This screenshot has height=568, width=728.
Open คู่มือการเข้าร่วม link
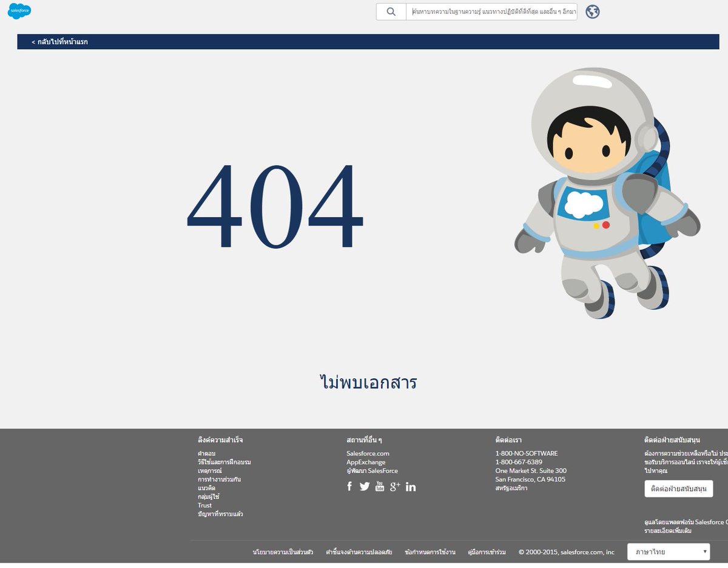coord(487,552)
